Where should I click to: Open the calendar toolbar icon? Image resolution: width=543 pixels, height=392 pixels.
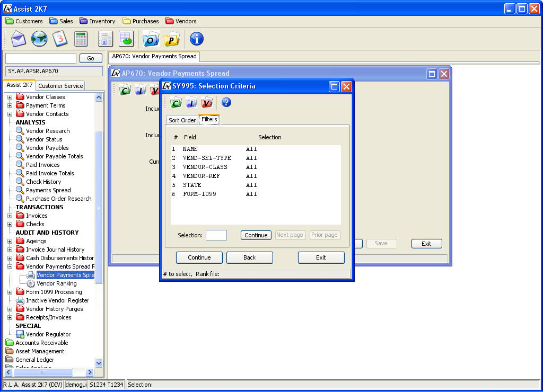60,39
